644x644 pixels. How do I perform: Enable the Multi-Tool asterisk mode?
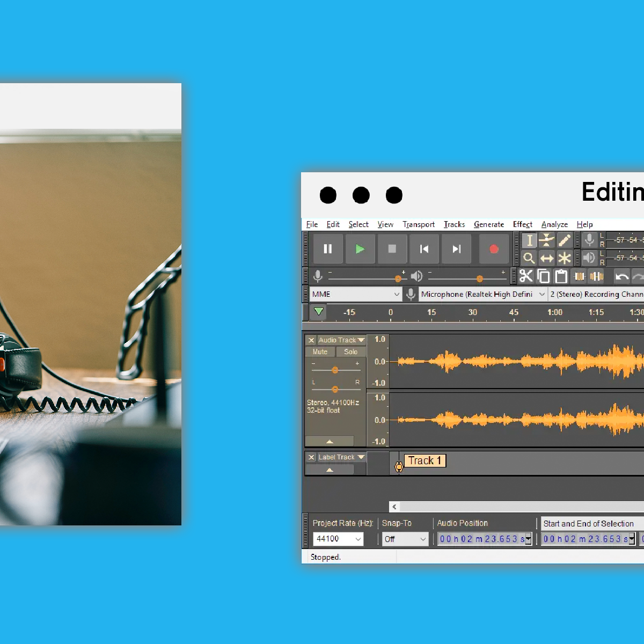[564, 258]
